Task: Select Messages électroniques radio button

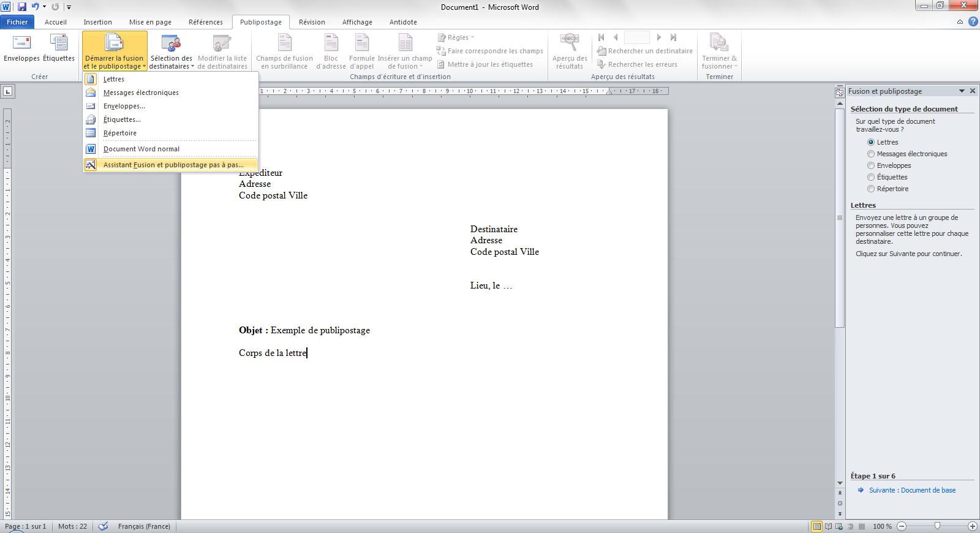Action: point(870,154)
